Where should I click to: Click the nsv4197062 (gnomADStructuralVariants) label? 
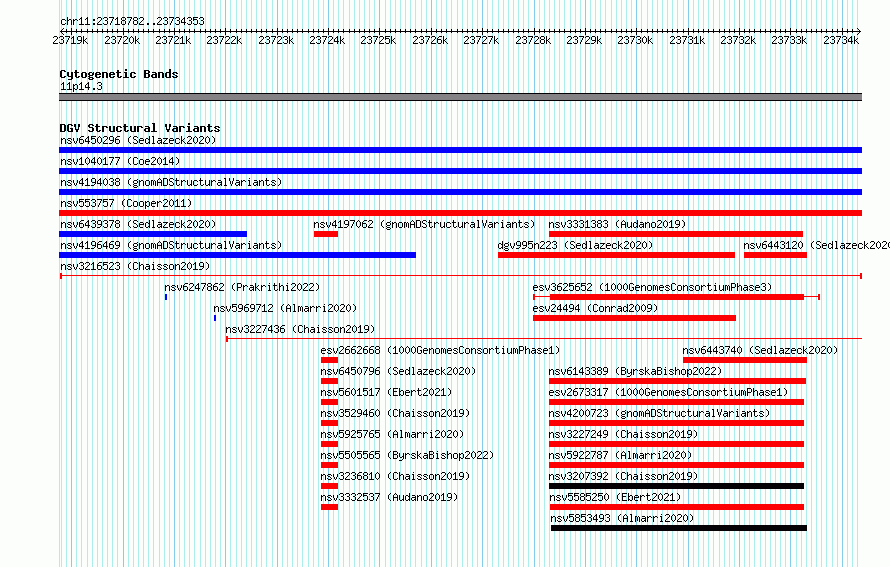(424, 224)
